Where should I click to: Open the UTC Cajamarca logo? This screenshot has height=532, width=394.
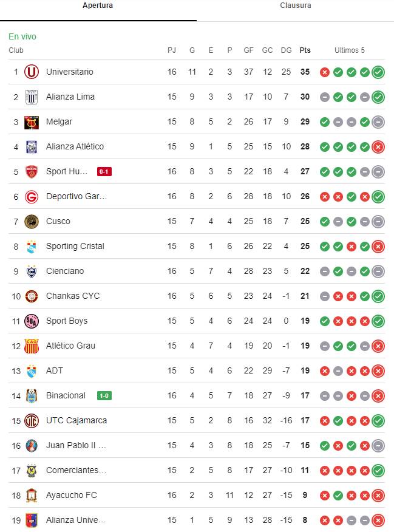[32, 421]
